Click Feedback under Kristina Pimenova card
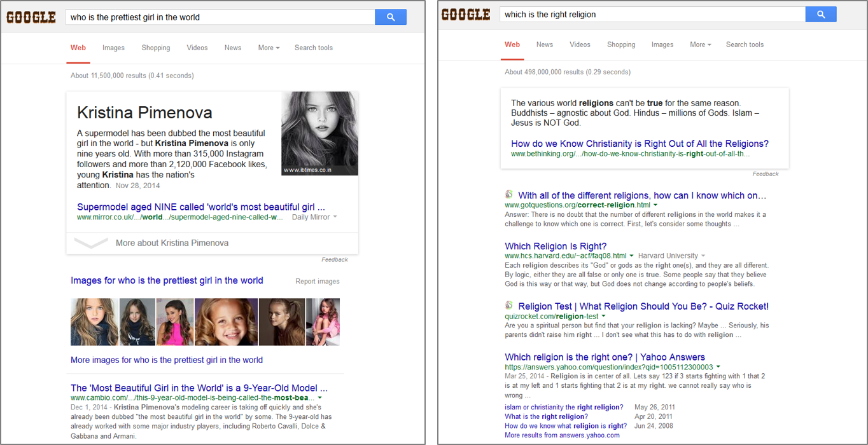This screenshot has width=868, height=445. (x=335, y=259)
